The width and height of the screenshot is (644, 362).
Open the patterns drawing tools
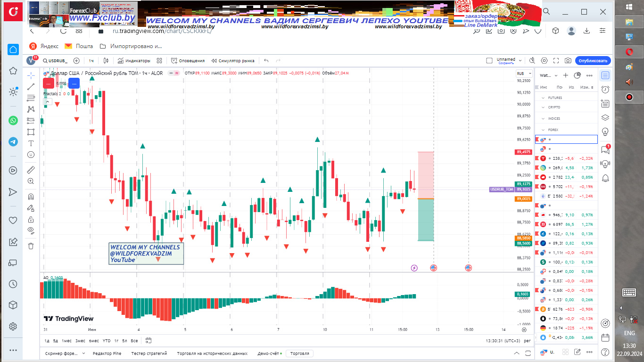click(x=31, y=109)
